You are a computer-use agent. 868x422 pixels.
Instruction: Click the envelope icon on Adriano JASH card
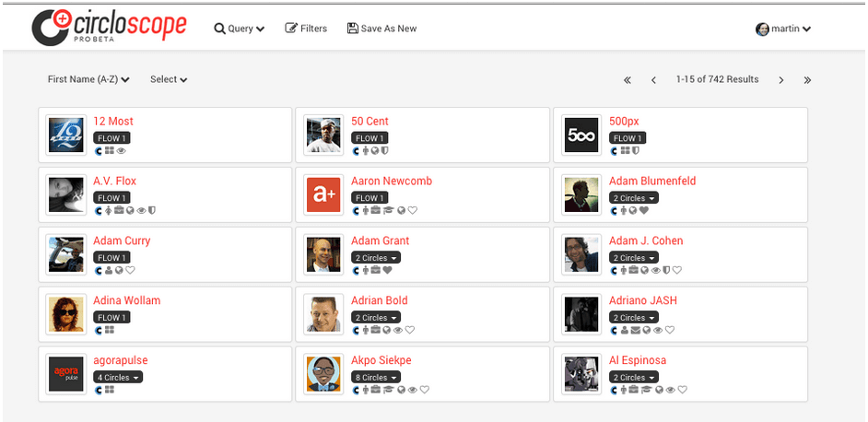[x=636, y=330]
